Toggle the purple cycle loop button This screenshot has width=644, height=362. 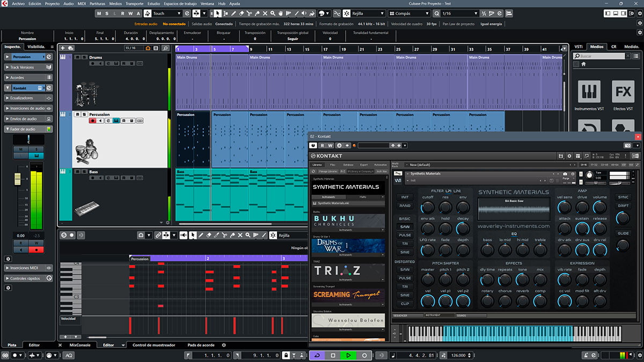tap(317, 355)
